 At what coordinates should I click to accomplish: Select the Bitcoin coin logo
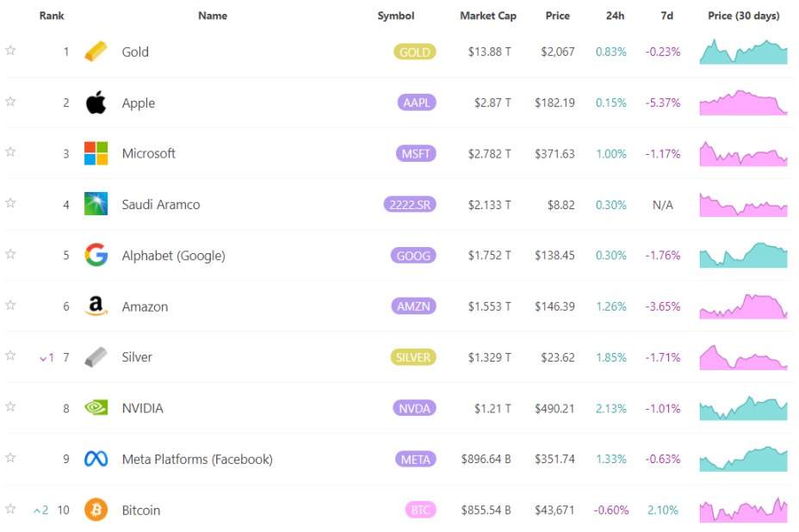point(96,510)
